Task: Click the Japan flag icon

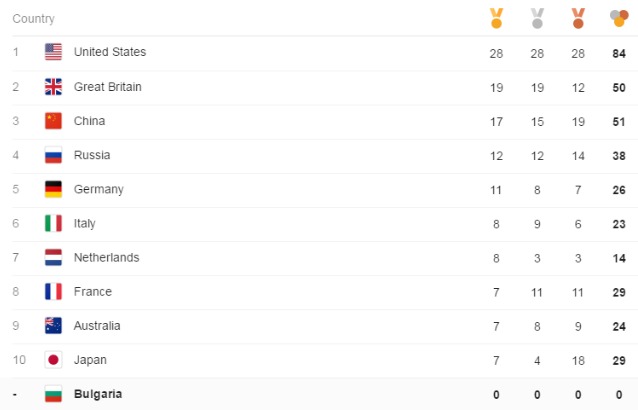Action: 54,360
